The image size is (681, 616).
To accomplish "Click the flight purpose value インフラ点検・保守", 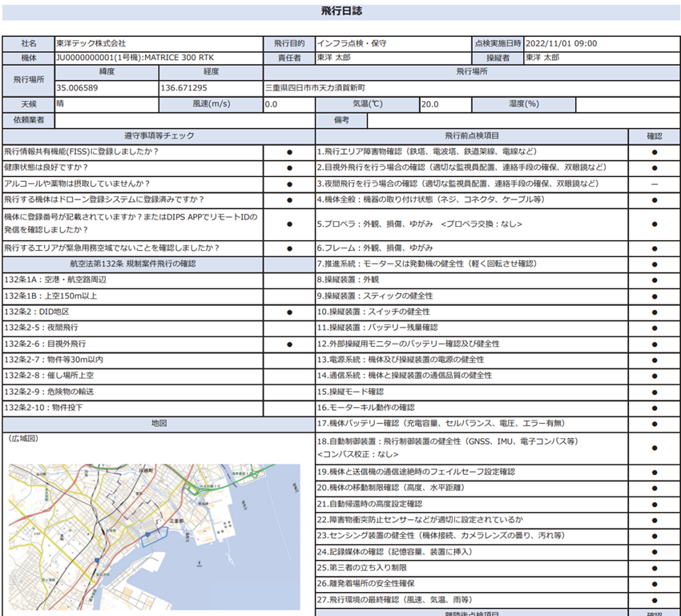I will click(x=352, y=43).
